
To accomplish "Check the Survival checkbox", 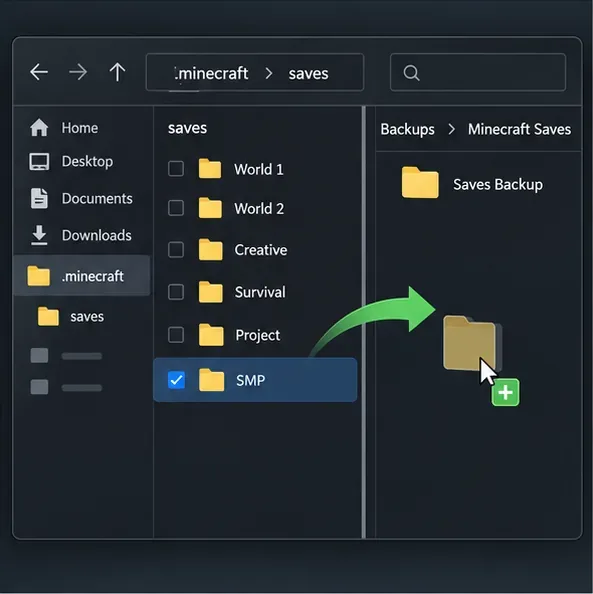I will pyautogui.click(x=176, y=292).
